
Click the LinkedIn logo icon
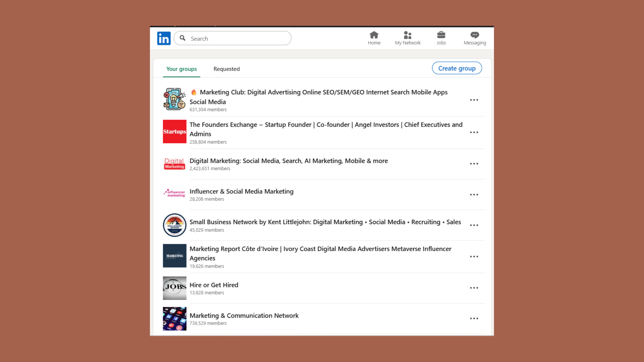coord(164,38)
